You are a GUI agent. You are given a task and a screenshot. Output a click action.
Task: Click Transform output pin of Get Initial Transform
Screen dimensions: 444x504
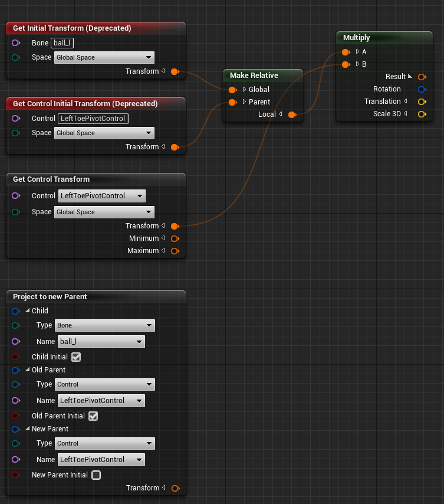[175, 71]
